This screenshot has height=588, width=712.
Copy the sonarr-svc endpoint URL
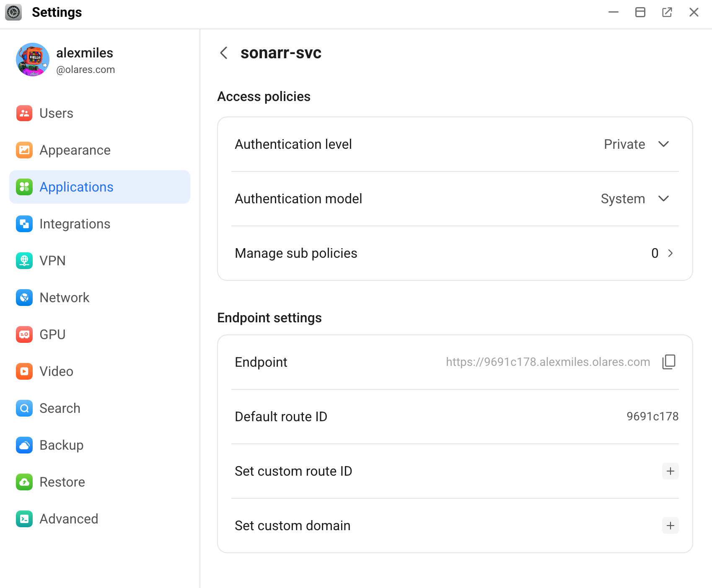tap(668, 362)
